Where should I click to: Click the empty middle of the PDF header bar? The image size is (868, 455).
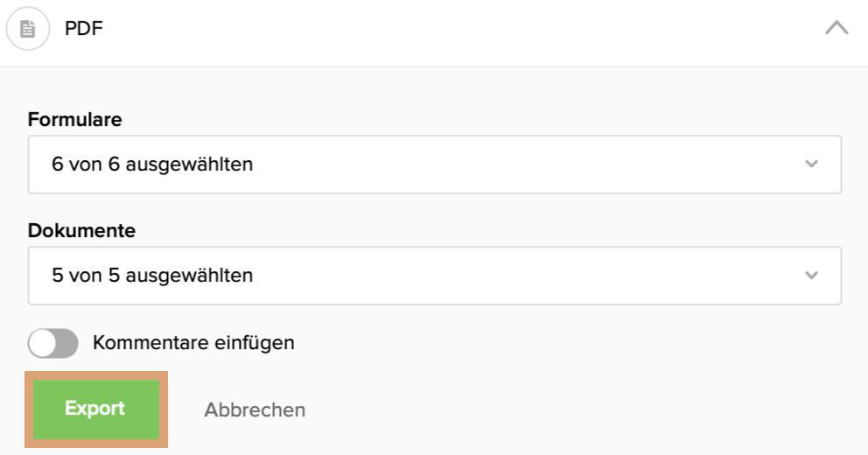(x=455, y=29)
